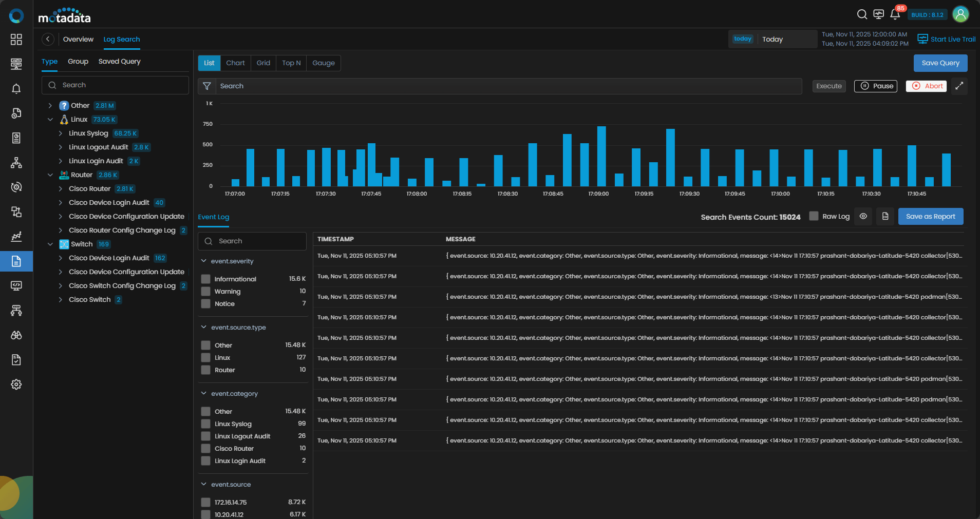980x519 pixels.
Task: Click the export document icon near Raw Log
Action: pos(885,217)
